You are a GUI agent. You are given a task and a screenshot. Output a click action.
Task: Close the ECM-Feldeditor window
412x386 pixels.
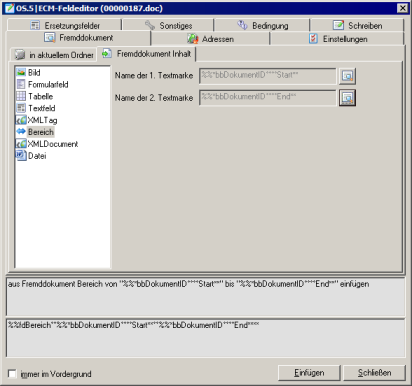pyautogui.click(x=403, y=8)
